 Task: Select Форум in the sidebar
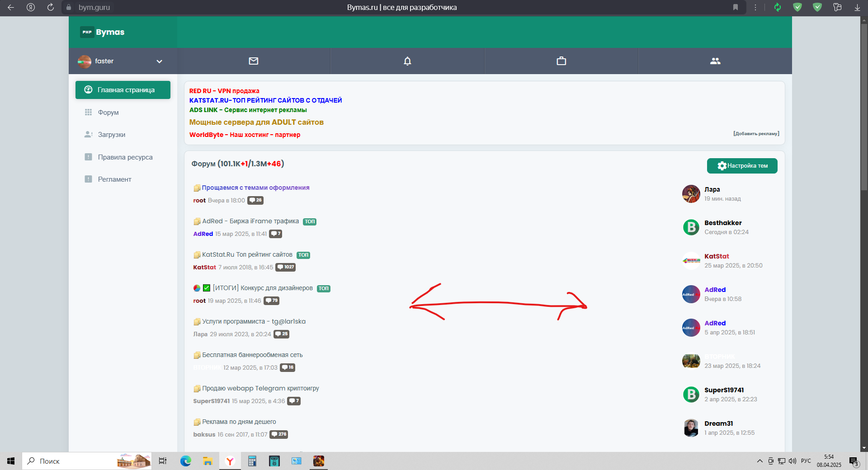(108, 113)
